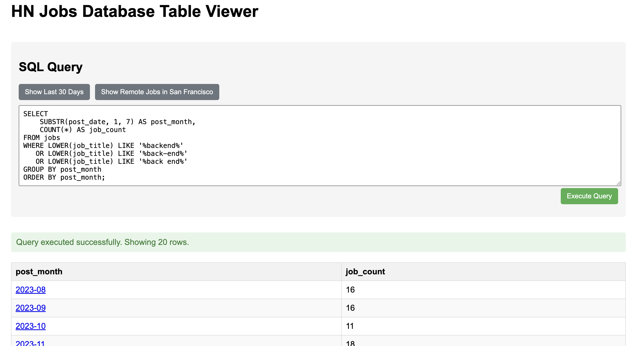Grab the textarea resize handle corner

point(618,183)
